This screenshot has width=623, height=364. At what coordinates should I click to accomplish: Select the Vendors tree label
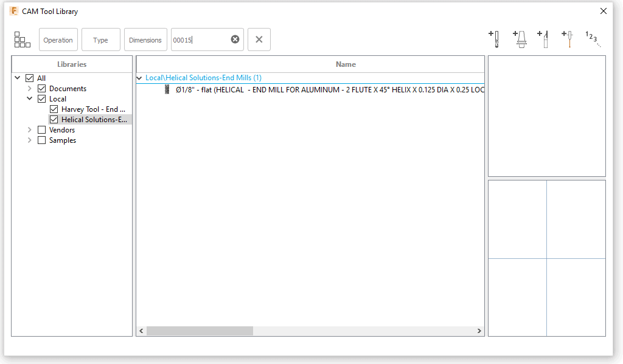62,130
